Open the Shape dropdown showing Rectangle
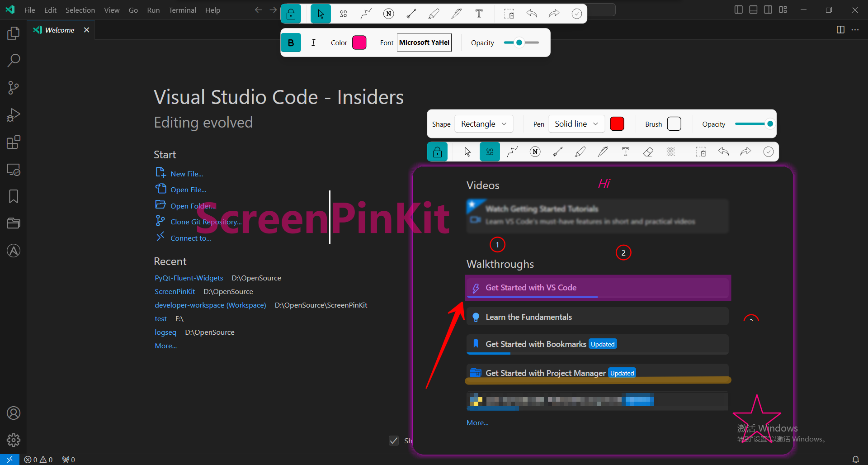The image size is (868, 465). coord(484,124)
